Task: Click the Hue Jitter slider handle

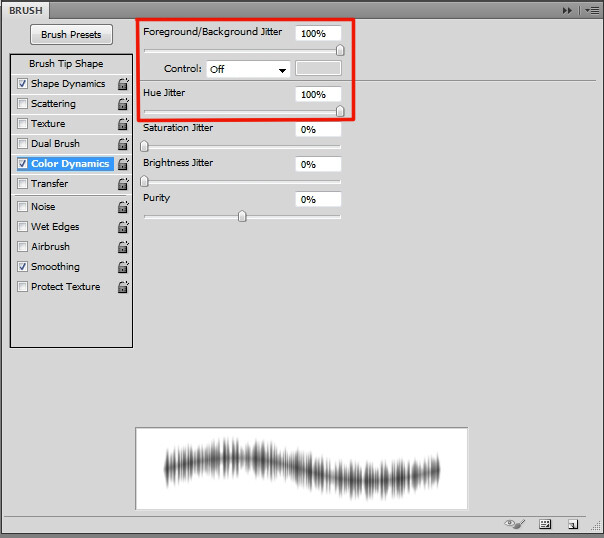Action: (340, 111)
